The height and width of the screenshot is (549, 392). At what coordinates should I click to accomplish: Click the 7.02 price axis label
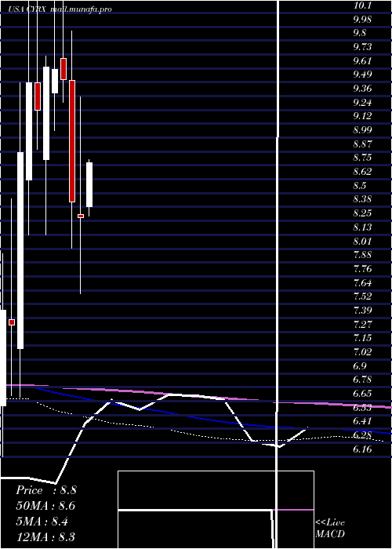pyautogui.click(x=362, y=351)
